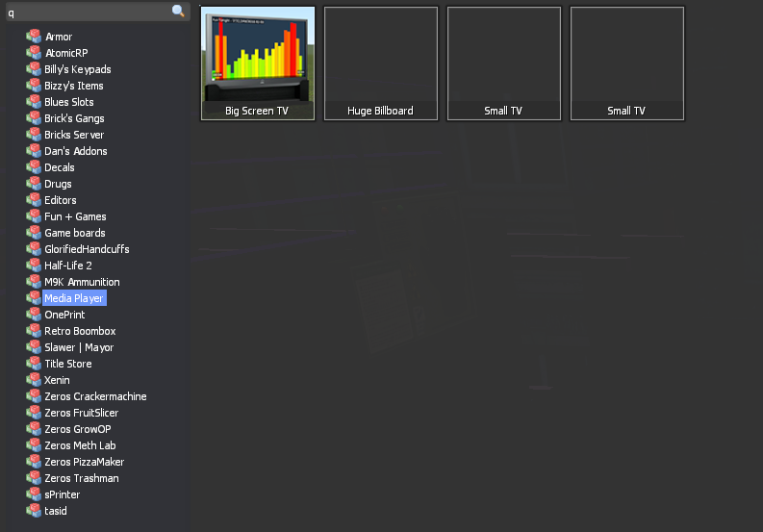Click the icon next to Media Player

click(34, 298)
